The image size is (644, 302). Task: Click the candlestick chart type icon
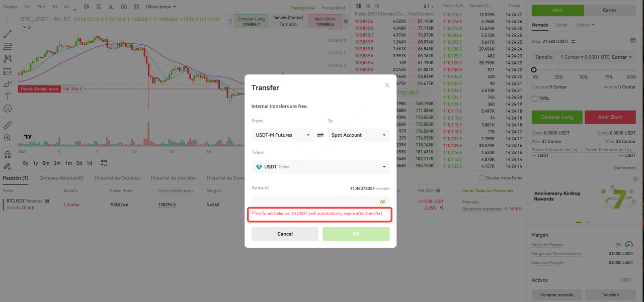click(87, 7)
